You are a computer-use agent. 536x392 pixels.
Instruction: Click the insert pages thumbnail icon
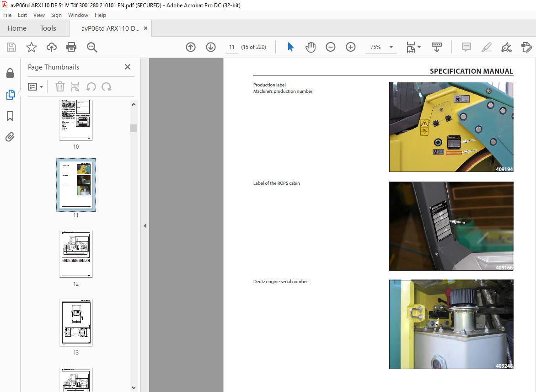75,87
